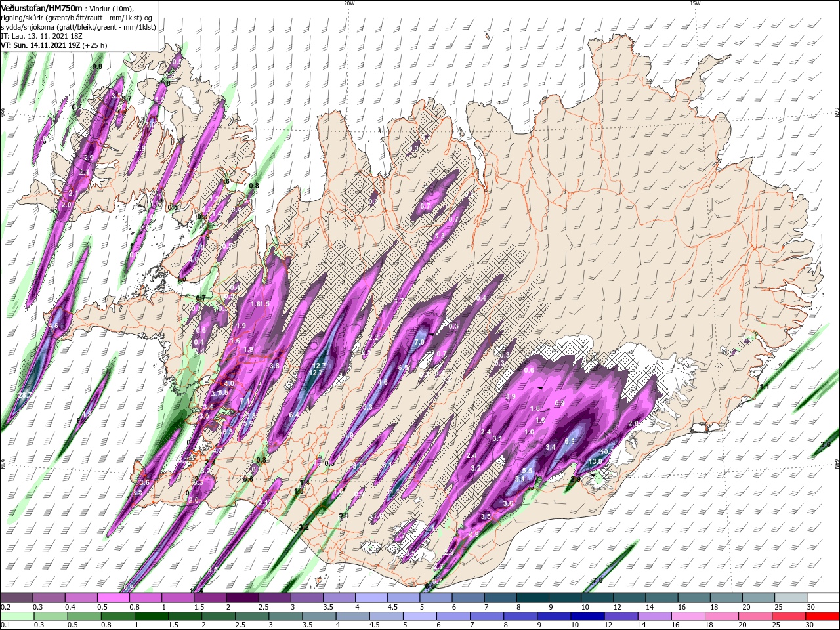
Task: Click the 'slydda/snjókoma' description line
Action: (78, 27)
